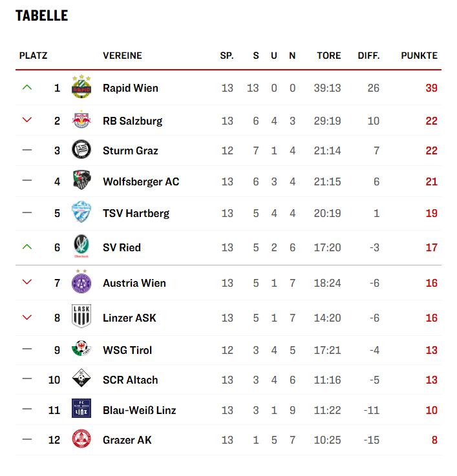Click the RB Salzburg club logo
The image size is (457, 476).
click(81, 121)
